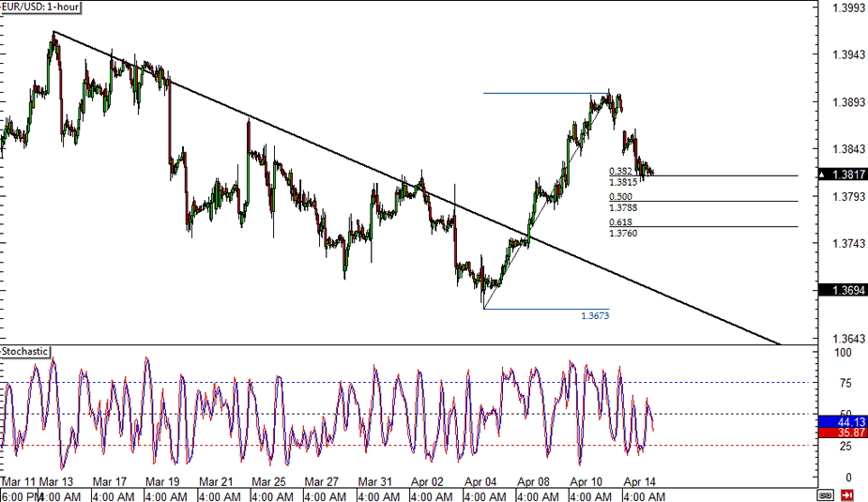868x502 pixels.
Task: Click the 1.3760 Fibonacci price label
Action: coord(623,234)
